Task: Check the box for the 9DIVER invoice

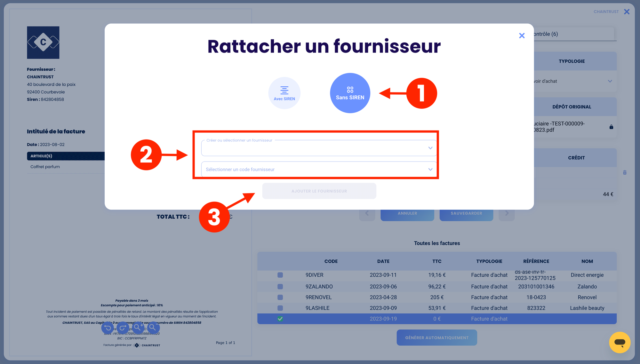Action: click(280, 275)
